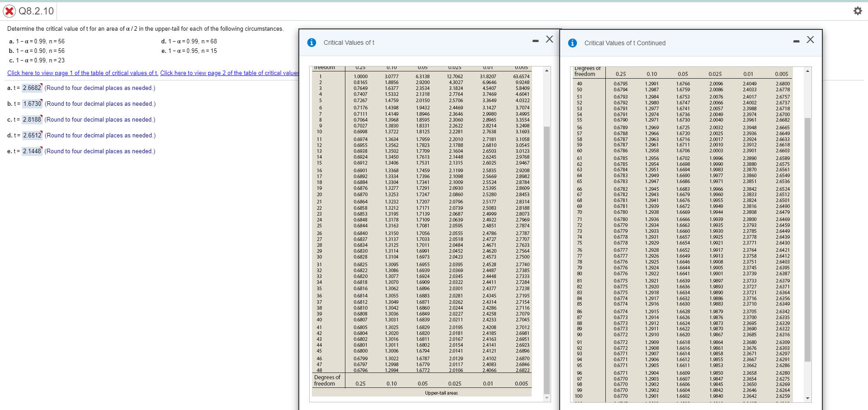Viewport: 868px width, 410px height.
Task: Click scroll-up arrow in Critical Values of t table
Action: 547,71
